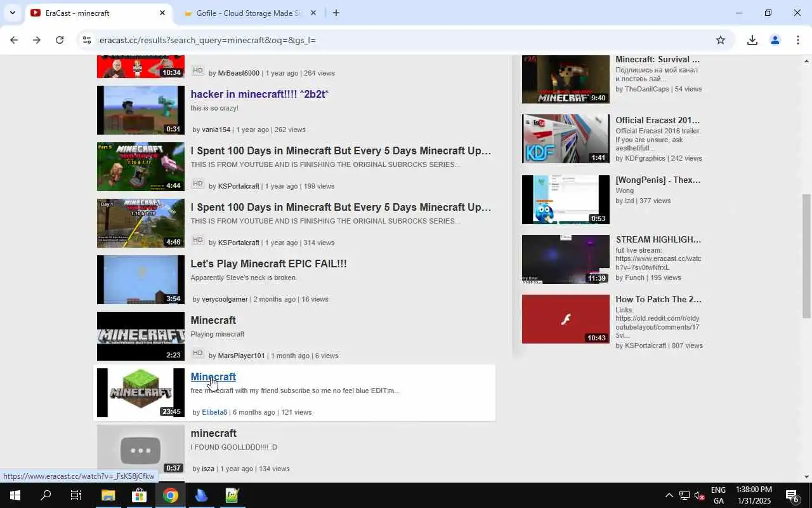Show hidden system tray icons
Image resolution: width=812 pixels, height=508 pixels.
point(669,495)
